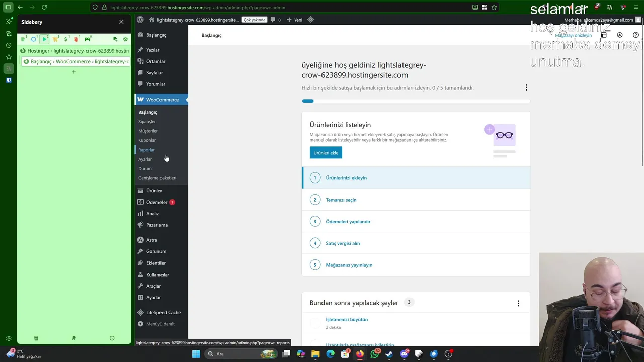Collapse menu with Menüyü daralt
The height and width of the screenshot is (362, 644).
coord(161,324)
